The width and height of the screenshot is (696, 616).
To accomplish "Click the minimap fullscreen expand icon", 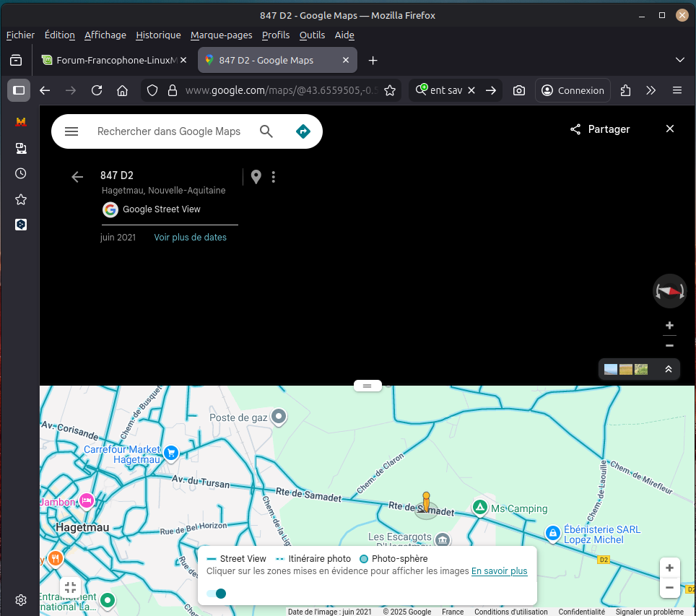I will coord(70,588).
